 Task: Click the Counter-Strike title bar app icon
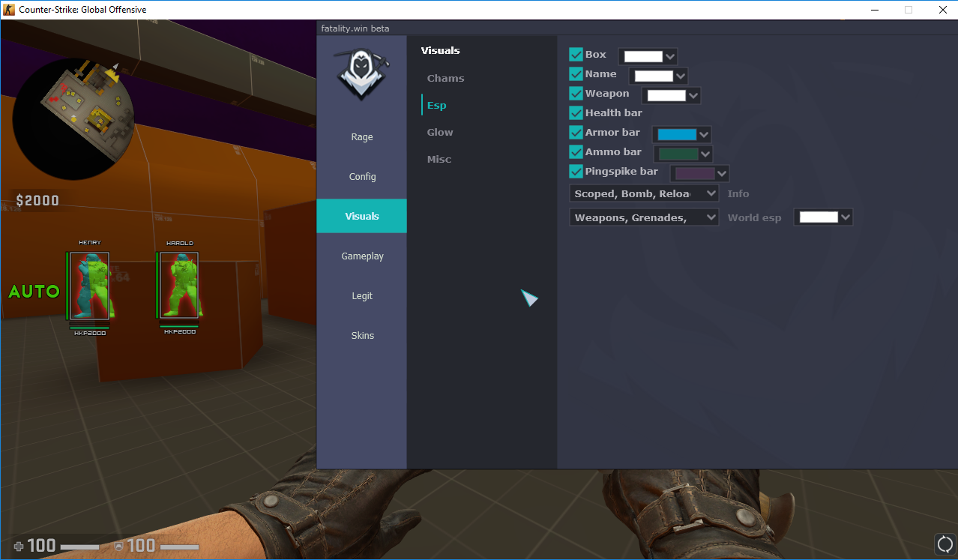(9, 10)
